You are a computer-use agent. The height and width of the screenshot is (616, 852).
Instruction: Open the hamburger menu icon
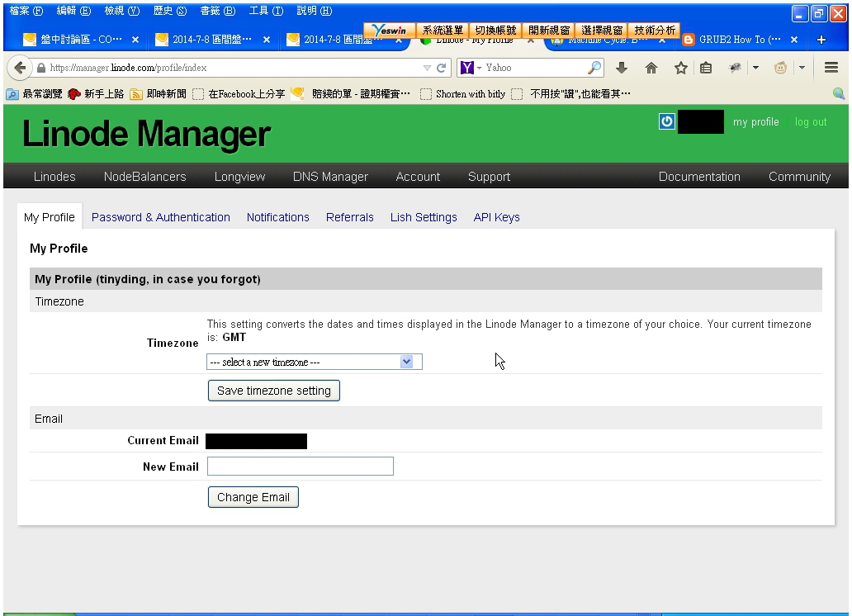click(x=831, y=68)
